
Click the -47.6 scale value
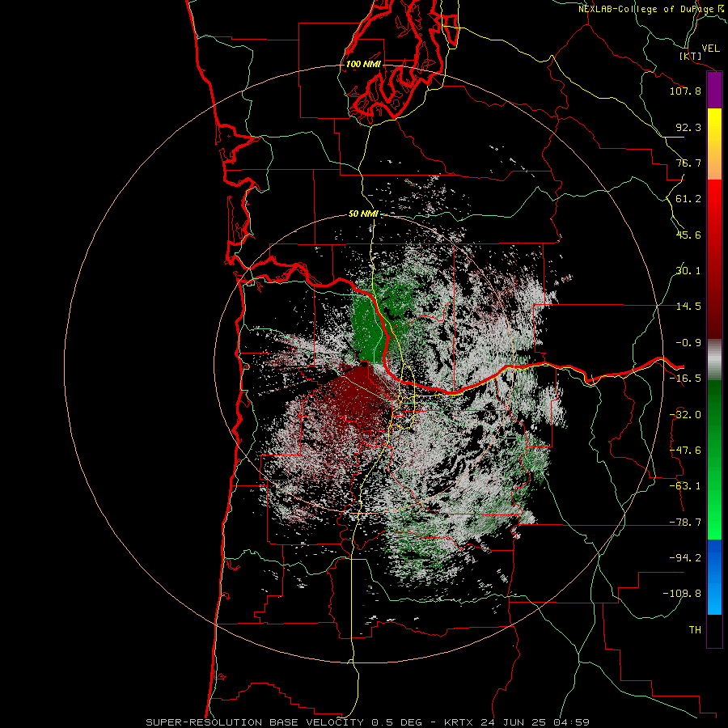click(x=685, y=451)
